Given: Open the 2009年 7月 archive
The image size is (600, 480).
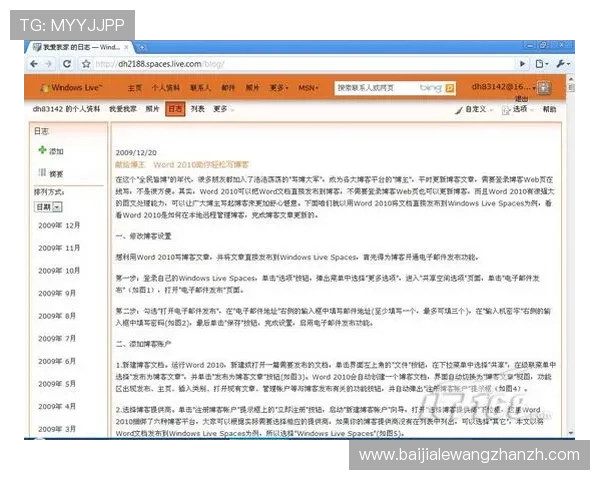Looking at the screenshot, I should tap(57, 338).
